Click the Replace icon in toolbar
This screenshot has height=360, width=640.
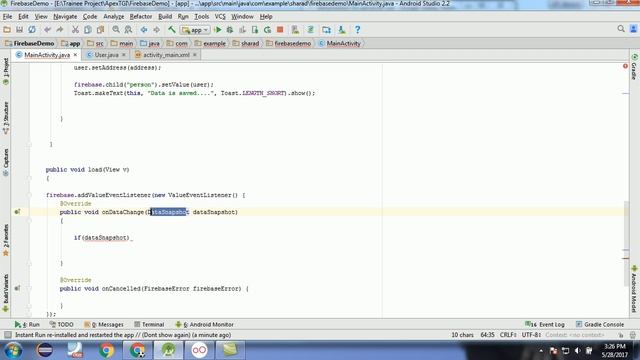tap(128, 30)
